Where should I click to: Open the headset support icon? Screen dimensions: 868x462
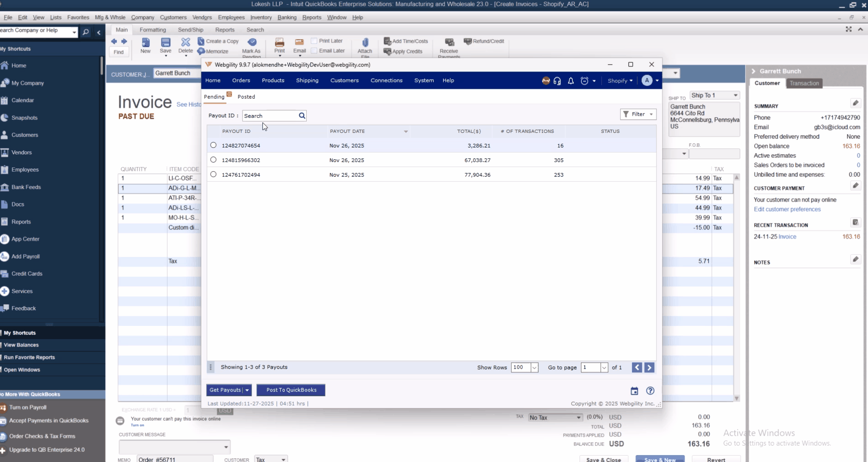557,81
